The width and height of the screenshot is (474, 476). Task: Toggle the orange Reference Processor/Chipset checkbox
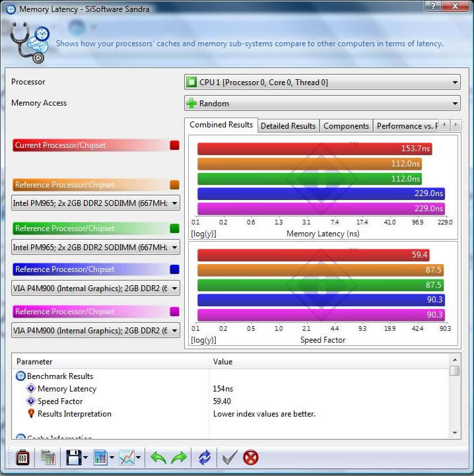174,185
